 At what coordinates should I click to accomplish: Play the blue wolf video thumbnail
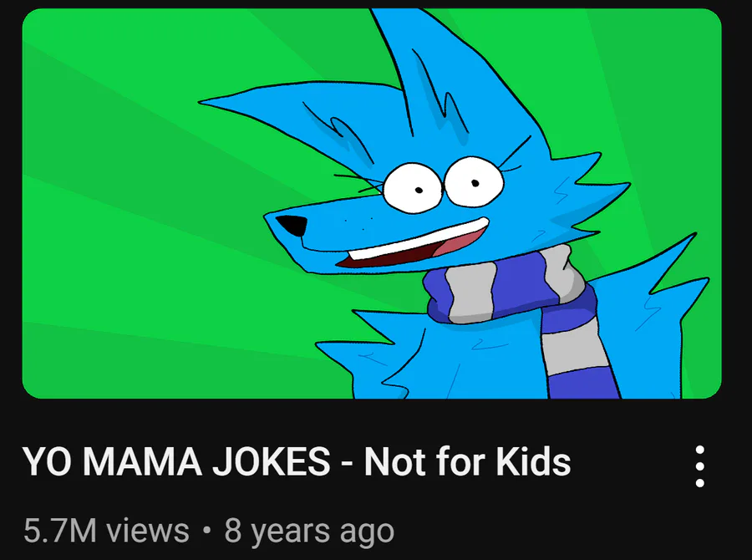pos(372,203)
